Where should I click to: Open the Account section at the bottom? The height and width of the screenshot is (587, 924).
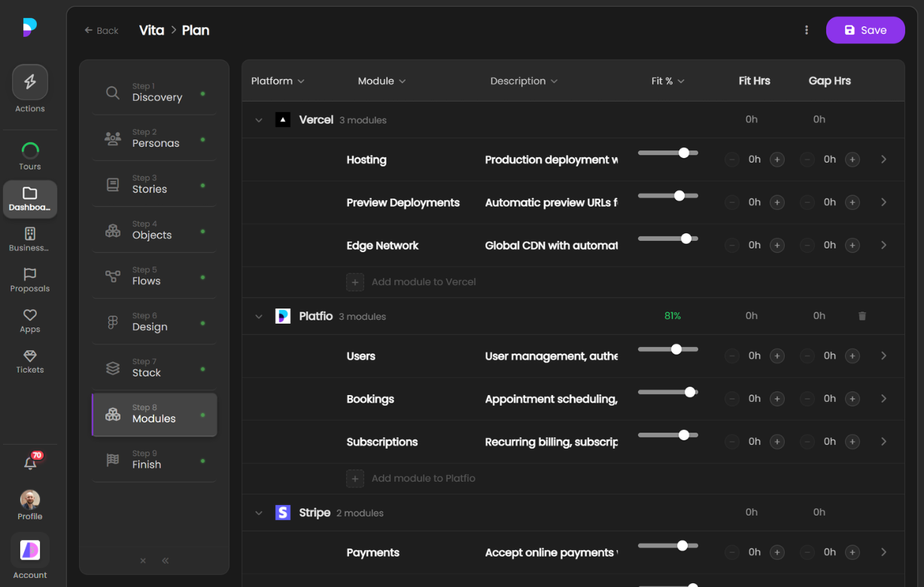[29, 557]
